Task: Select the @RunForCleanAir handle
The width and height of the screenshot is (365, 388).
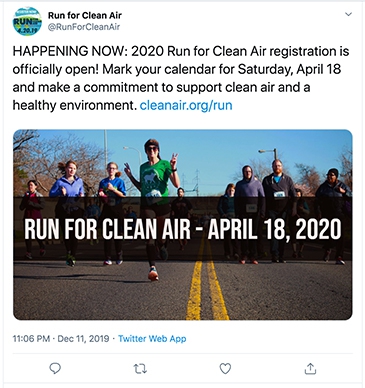Action: (84, 27)
